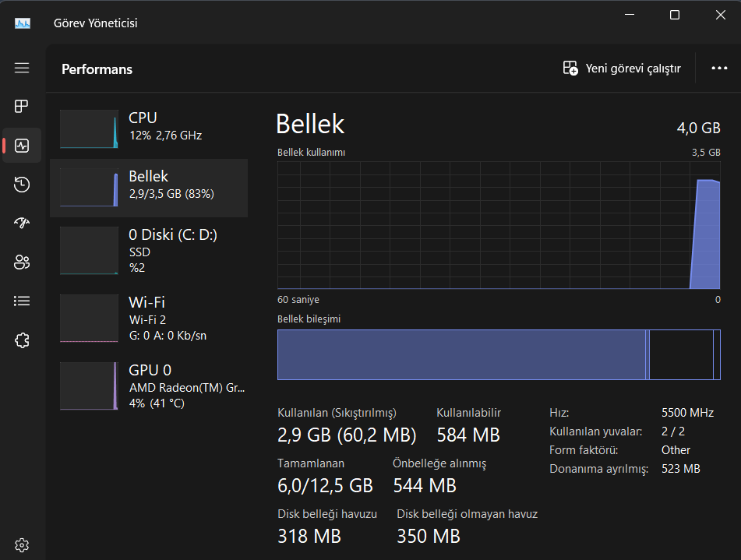Image resolution: width=741 pixels, height=560 pixels.
Task: Open the Processes page icon
Action: tap(22, 107)
